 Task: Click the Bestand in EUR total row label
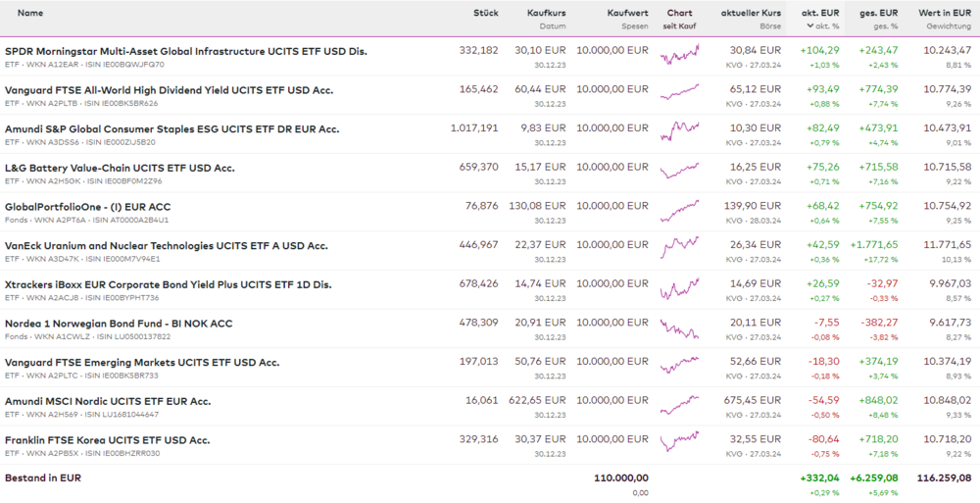point(43,478)
